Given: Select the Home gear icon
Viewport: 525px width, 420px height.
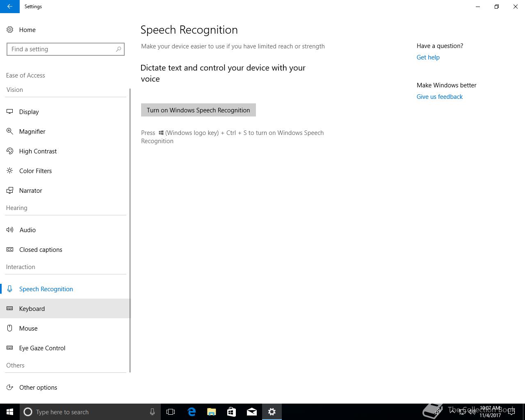Looking at the screenshot, I should click(x=10, y=30).
